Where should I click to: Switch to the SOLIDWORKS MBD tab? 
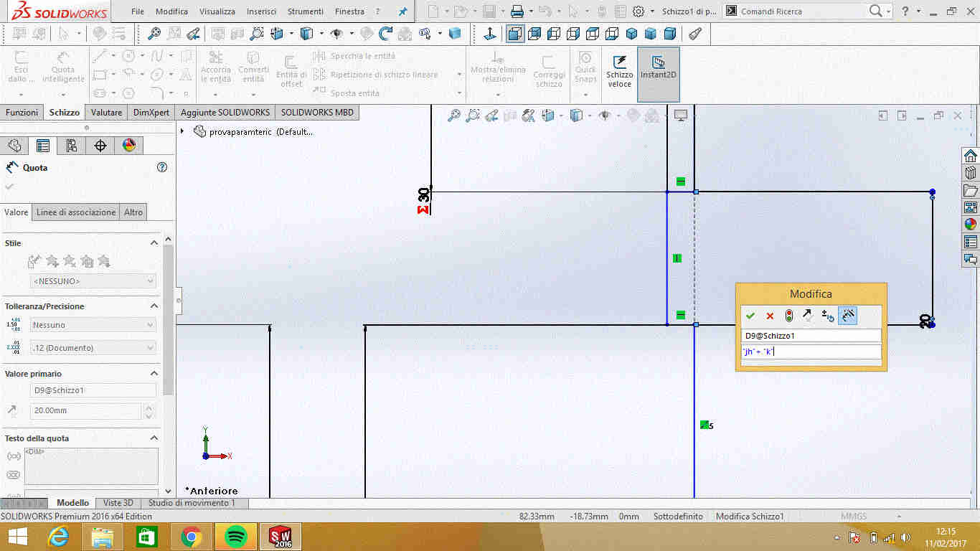(x=316, y=113)
